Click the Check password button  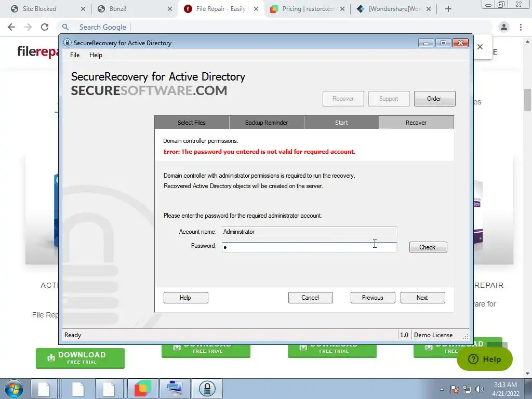coord(428,247)
